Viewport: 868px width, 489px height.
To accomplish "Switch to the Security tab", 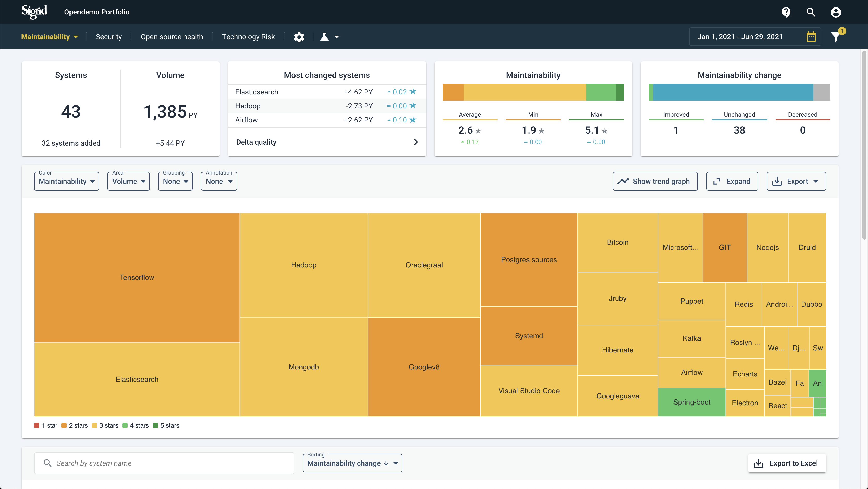I will tap(109, 37).
